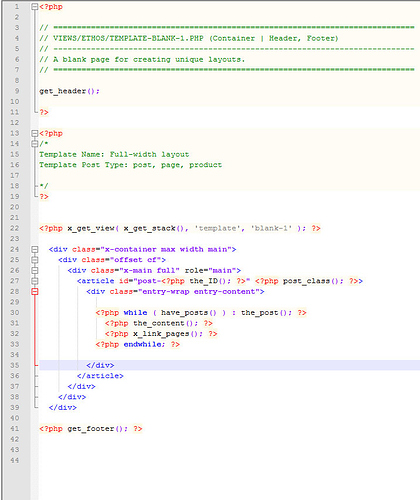Collapse the comment block at line 14
This screenshot has height=500, width=420.
(x=35, y=144)
